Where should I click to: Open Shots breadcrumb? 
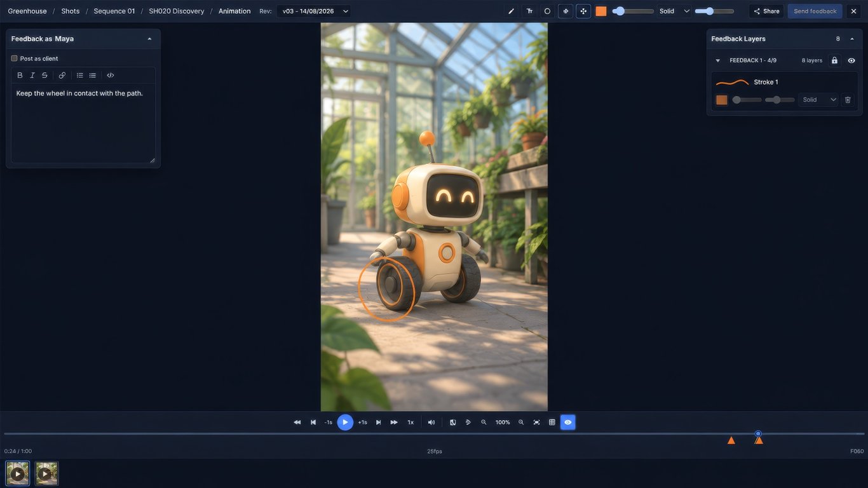[x=71, y=11]
